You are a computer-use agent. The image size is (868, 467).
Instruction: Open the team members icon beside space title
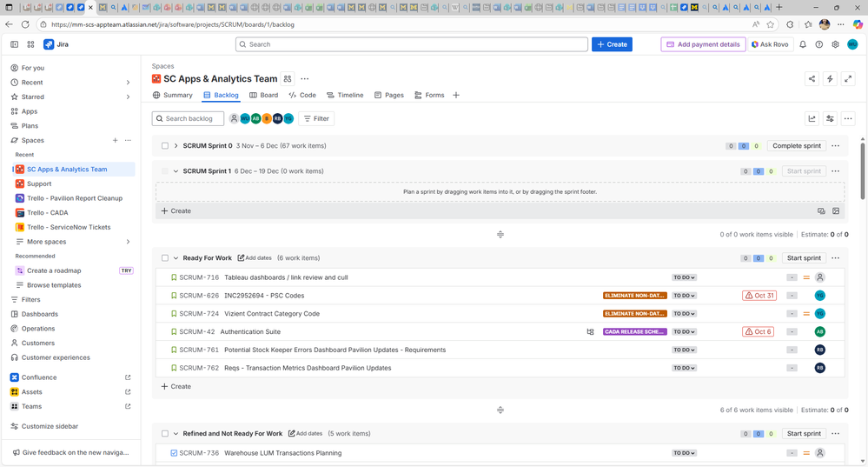tap(288, 78)
